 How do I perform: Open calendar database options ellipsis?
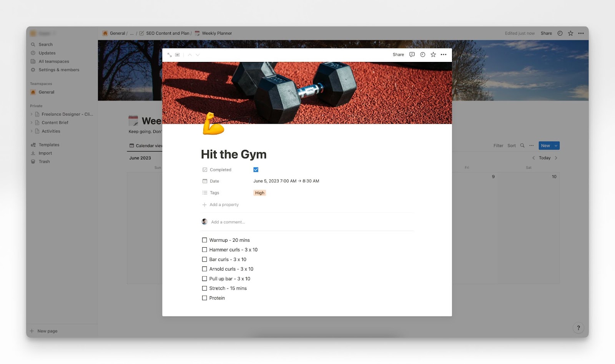click(532, 146)
